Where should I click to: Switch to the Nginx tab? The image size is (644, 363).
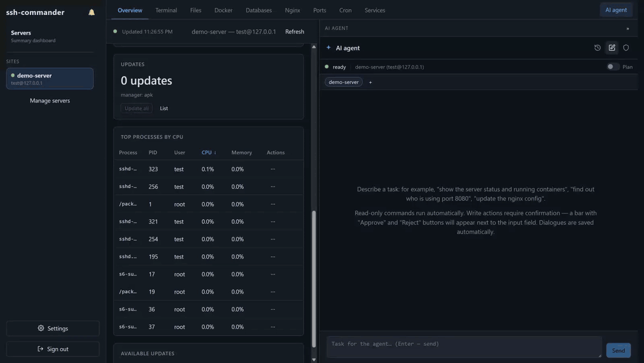point(292,10)
